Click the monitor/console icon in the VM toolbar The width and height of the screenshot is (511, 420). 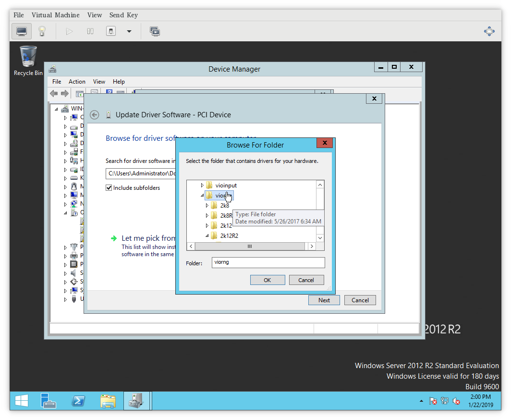click(x=21, y=31)
